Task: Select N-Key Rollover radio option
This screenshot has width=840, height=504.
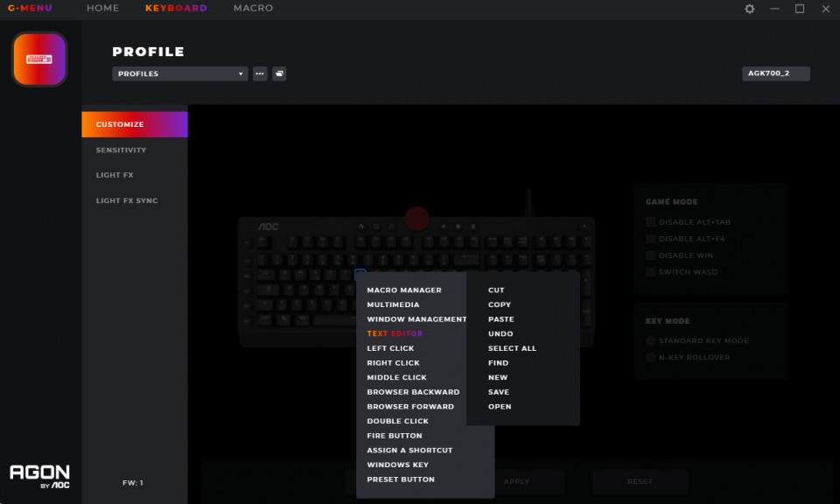Action: [650, 357]
